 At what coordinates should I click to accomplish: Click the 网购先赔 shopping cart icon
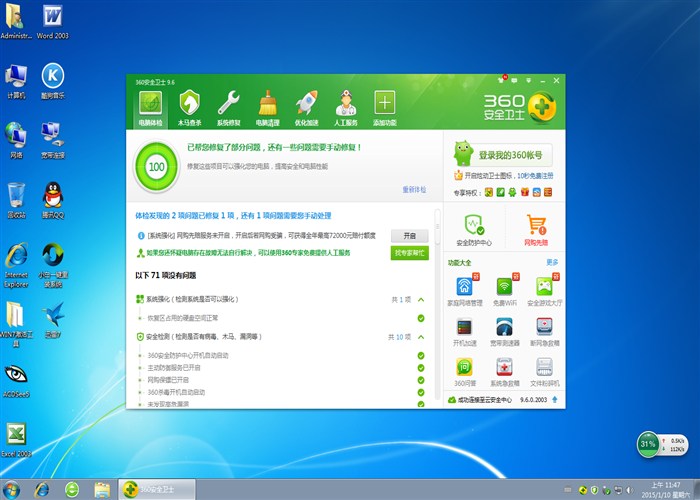[x=536, y=229]
